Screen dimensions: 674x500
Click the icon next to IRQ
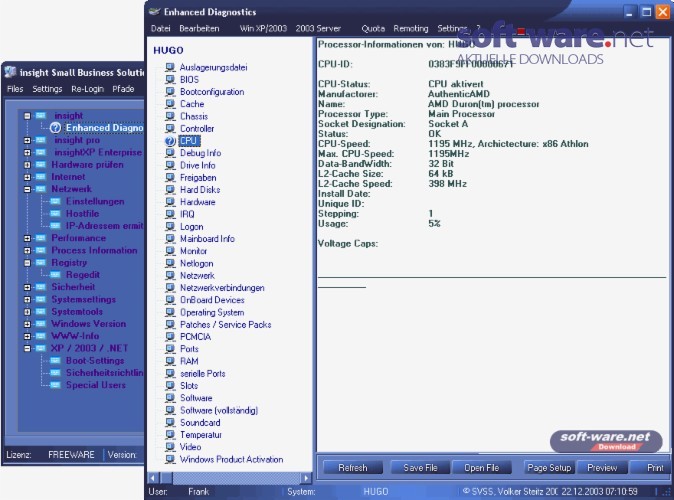(x=170, y=214)
